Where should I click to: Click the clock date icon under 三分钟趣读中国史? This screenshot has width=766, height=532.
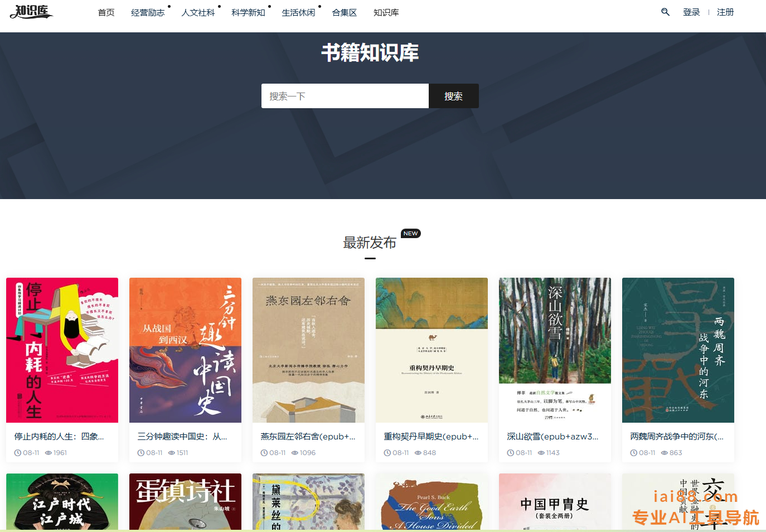(141, 453)
